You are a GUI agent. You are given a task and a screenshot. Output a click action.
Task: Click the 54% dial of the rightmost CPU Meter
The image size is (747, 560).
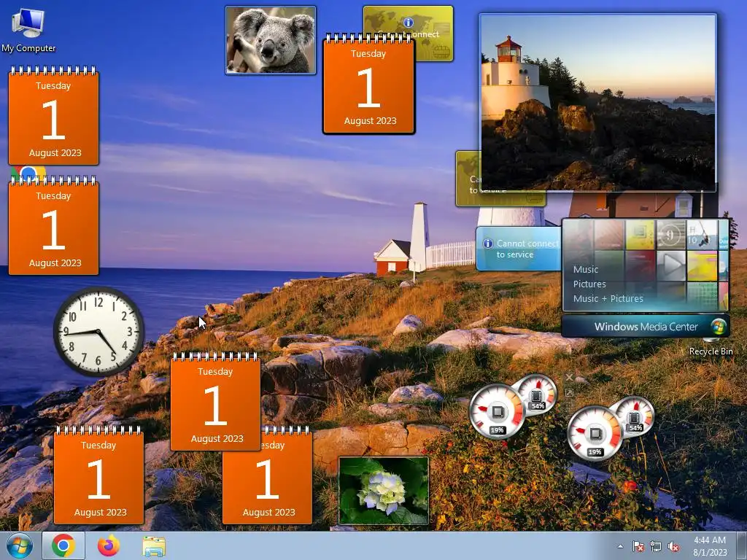[x=635, y=416]
